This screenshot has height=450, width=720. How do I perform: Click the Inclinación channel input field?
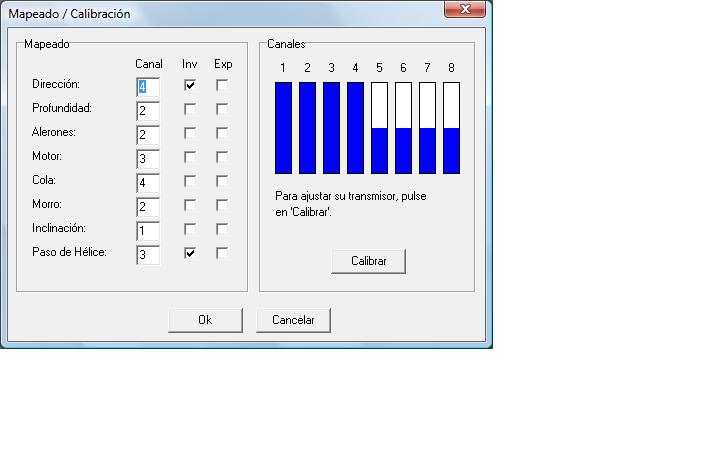[148, 230]
